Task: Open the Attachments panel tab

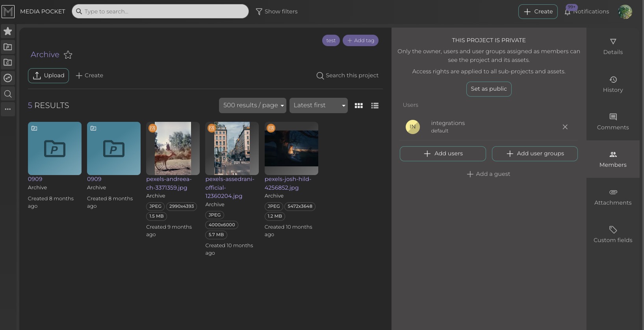Action: click(x=612, y=197)
